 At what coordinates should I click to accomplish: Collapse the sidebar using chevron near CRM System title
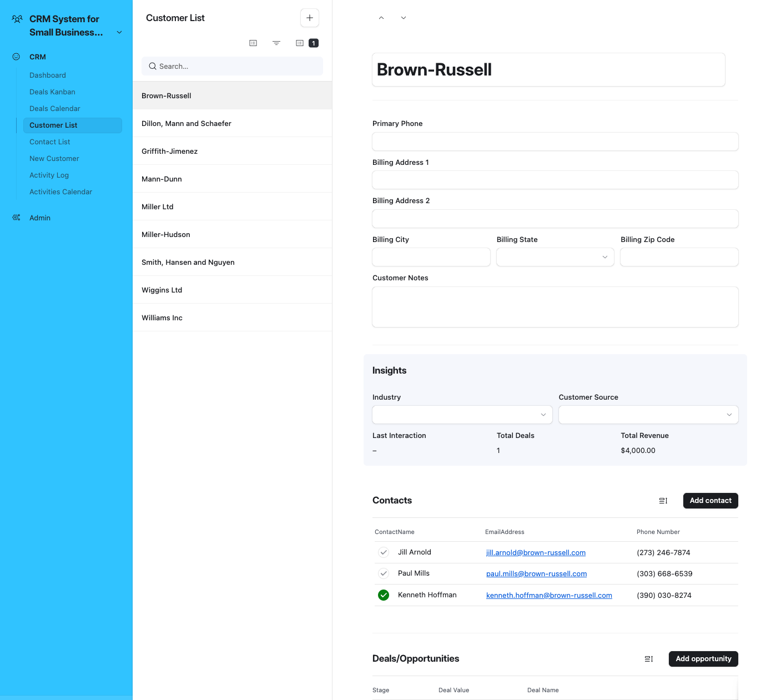tap(119, 32)
